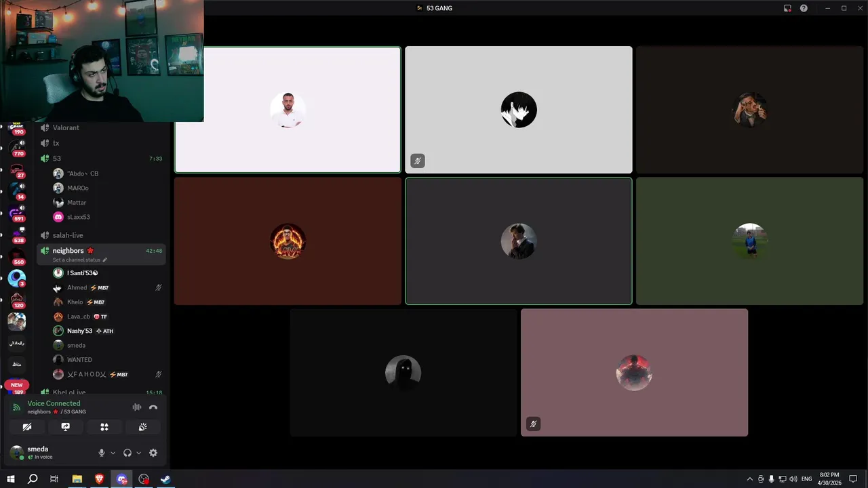Click the green connection signal icon

[x=16, y=407]
